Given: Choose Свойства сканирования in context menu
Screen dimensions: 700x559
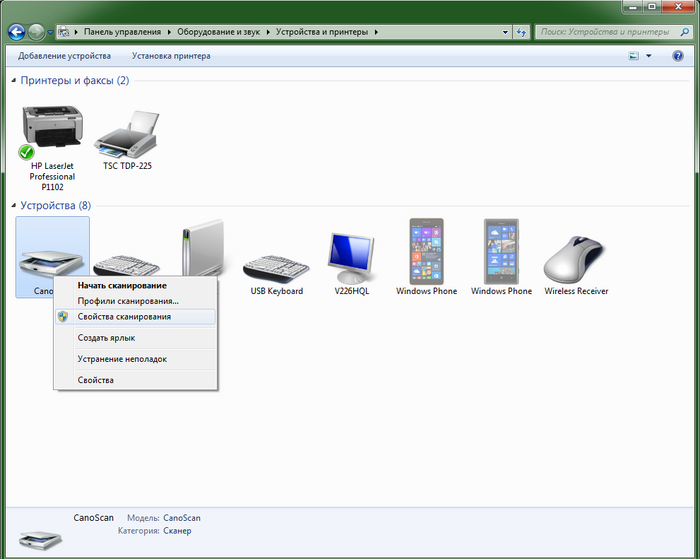Looking at the screenshot, I should coord(124,316).
